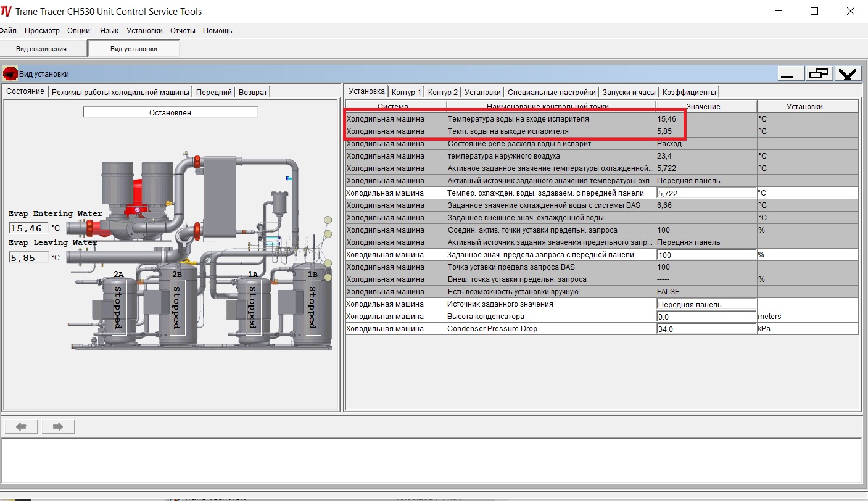868x501 pixels.
Task: Select the Состояние tab
Action: [x=25, y=91]
